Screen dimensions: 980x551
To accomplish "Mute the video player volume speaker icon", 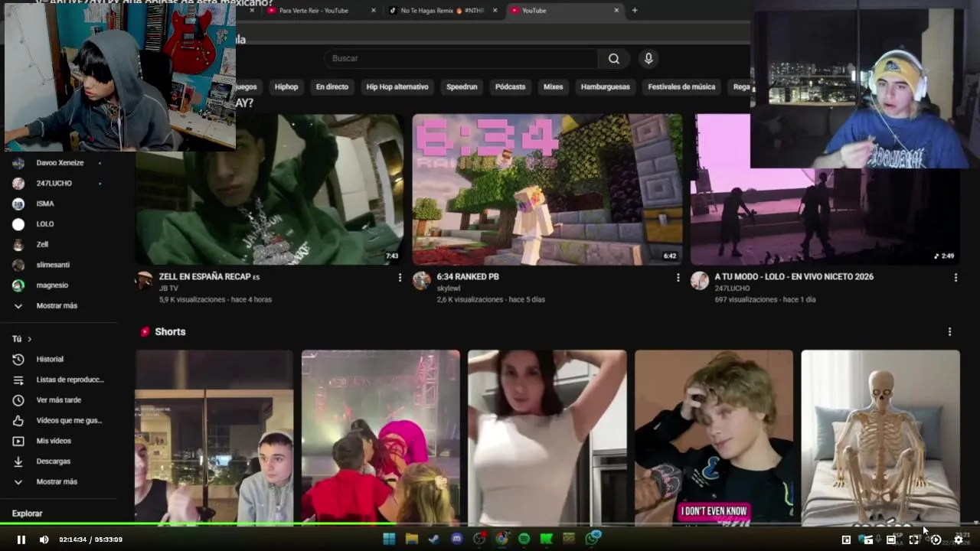I will 44,540.
